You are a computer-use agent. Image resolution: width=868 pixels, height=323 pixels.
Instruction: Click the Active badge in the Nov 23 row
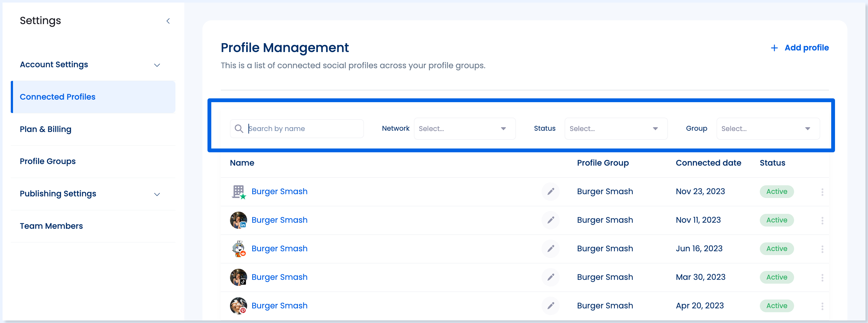pyautogui.click(x=777, y=192)
